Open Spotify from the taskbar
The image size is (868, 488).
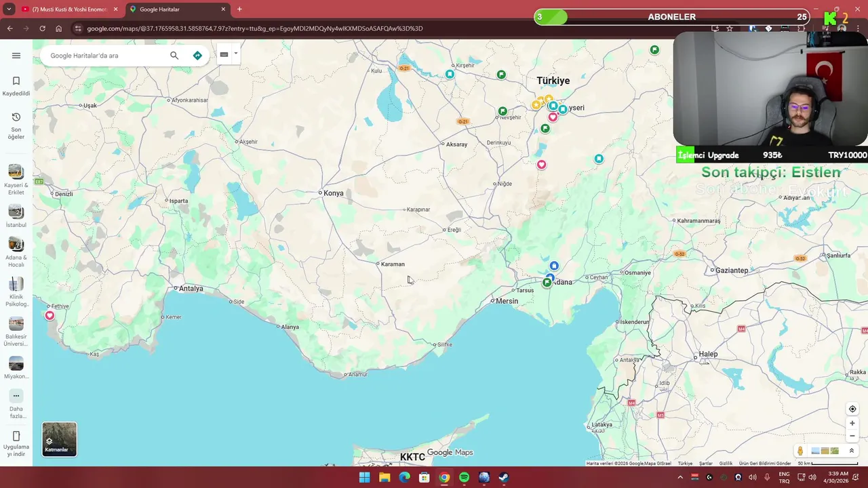pyautogui.click(x=464, y=477)
